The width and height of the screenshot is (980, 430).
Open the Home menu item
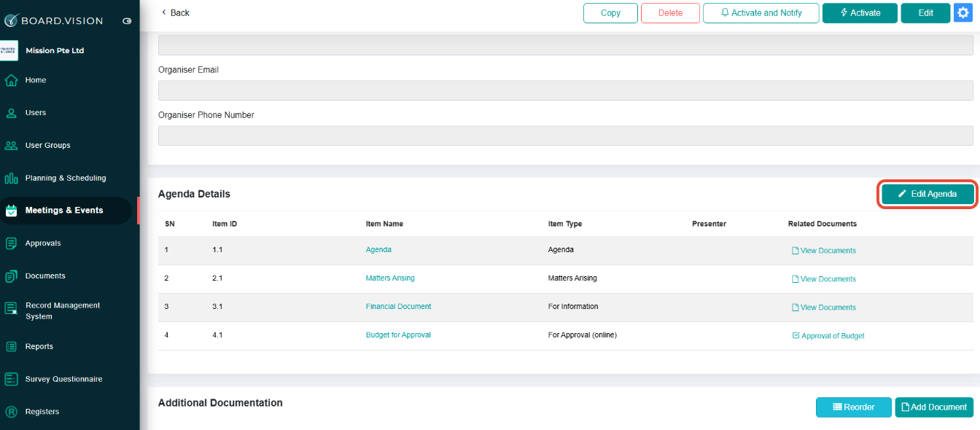[x=36, y=80]
